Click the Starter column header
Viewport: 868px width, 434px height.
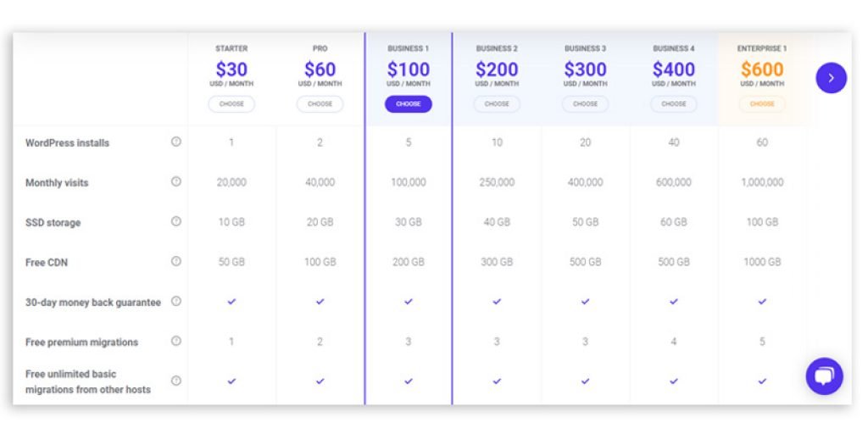pyautogui.click(x=231, y=48)
